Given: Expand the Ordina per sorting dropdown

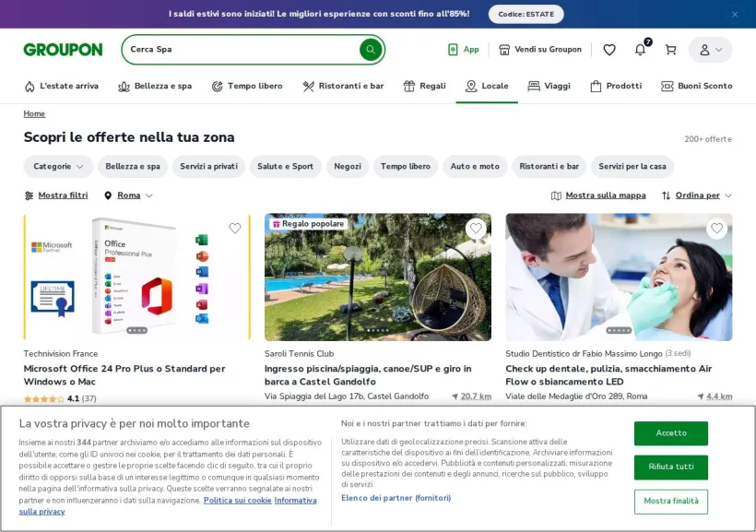Looking at the screenshot, I should tap(697, 195).
